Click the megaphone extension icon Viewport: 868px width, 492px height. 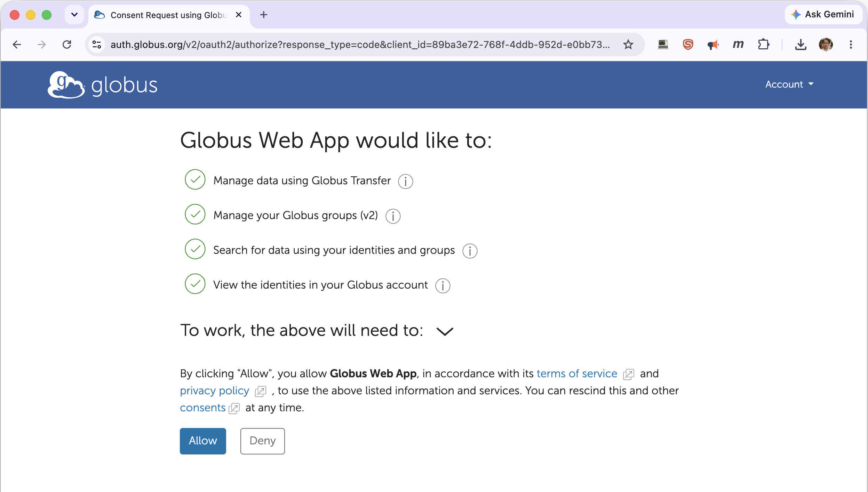point(713,45)
